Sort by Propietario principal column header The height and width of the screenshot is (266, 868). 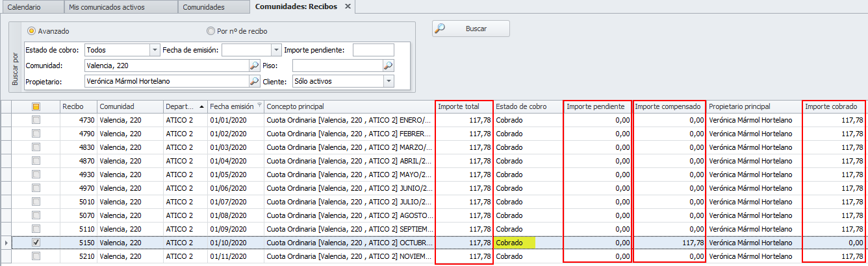754,106
